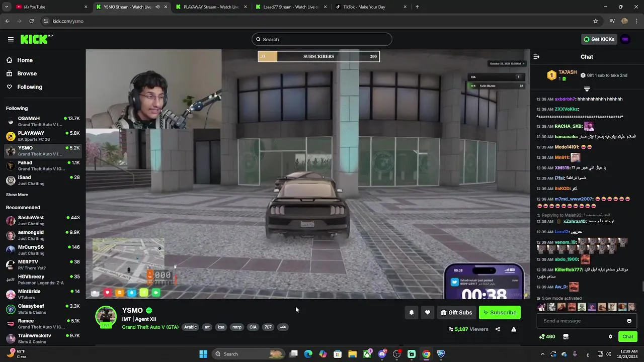Image resolution: width=644 pixels, height=362 pixels.
Task: Open iSaad channel from the Following list
Action: (43, 180)
